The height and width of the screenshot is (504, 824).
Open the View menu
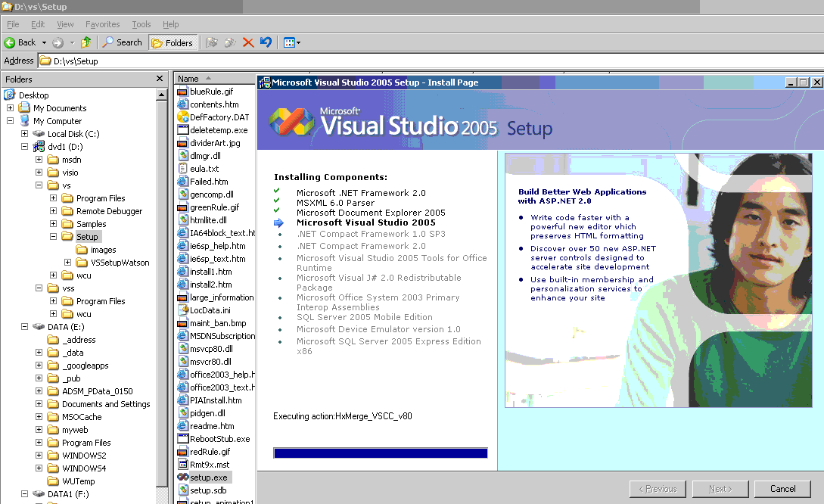(x=65, y=24)
